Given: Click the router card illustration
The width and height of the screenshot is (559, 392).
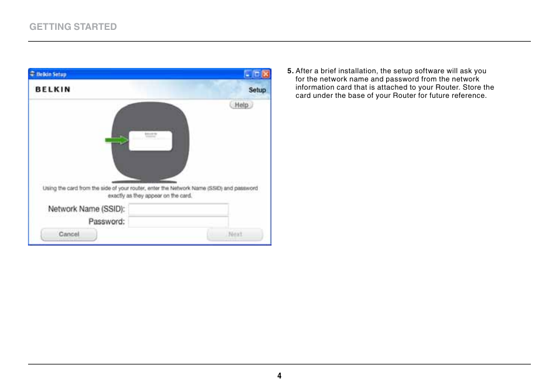Looking at the screenshot, I should pyautogui.click(x=150, y=141).
